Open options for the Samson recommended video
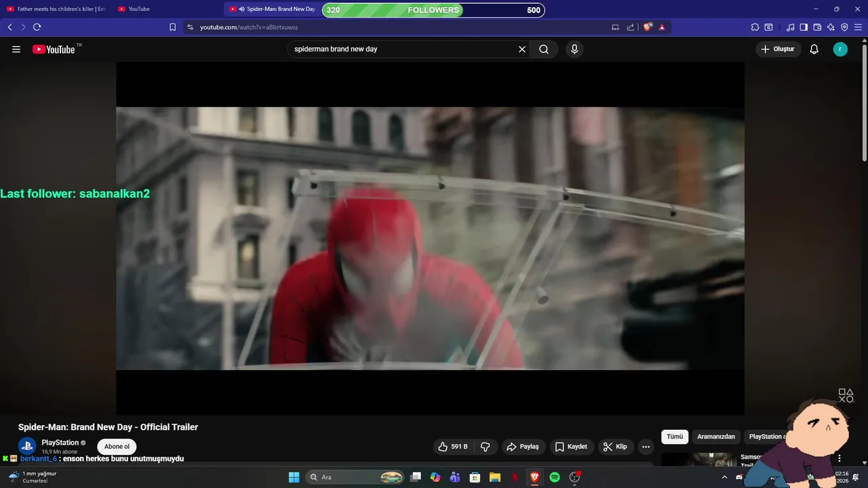 (x=840, y=458)
